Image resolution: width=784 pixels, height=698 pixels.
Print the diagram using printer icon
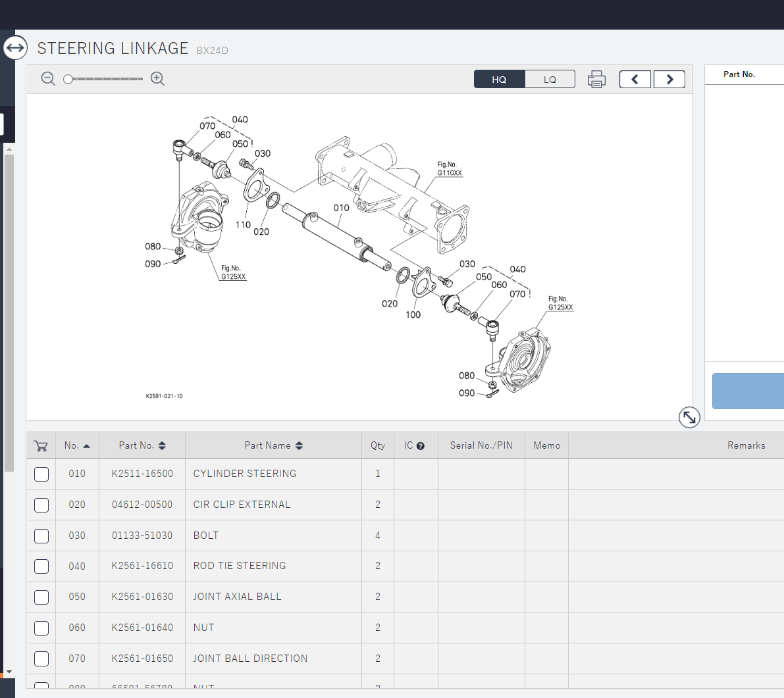596,80
